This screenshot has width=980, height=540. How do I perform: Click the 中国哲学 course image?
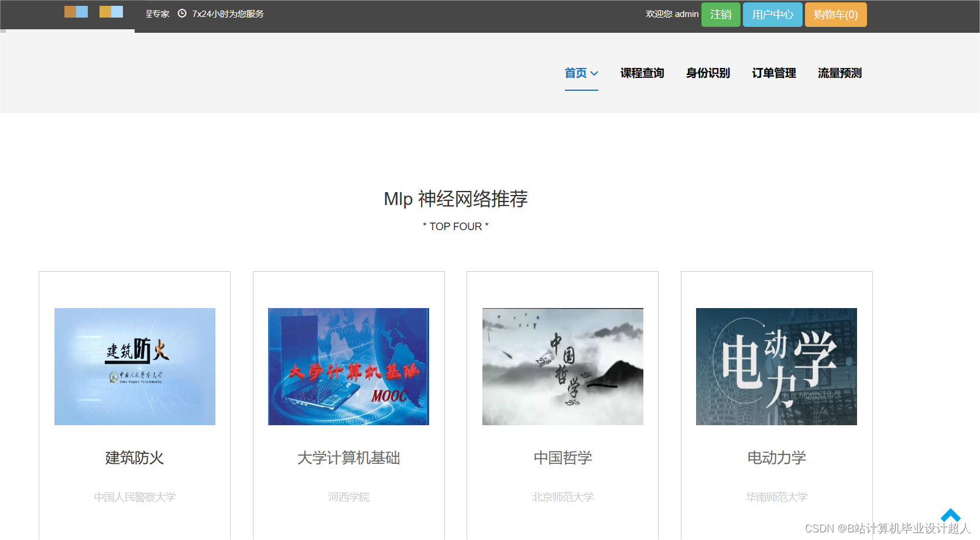click(563, 367)
